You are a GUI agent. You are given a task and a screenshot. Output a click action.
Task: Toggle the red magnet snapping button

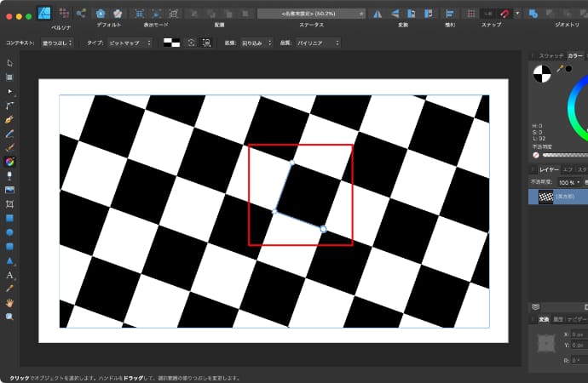(x=504, y=14)
